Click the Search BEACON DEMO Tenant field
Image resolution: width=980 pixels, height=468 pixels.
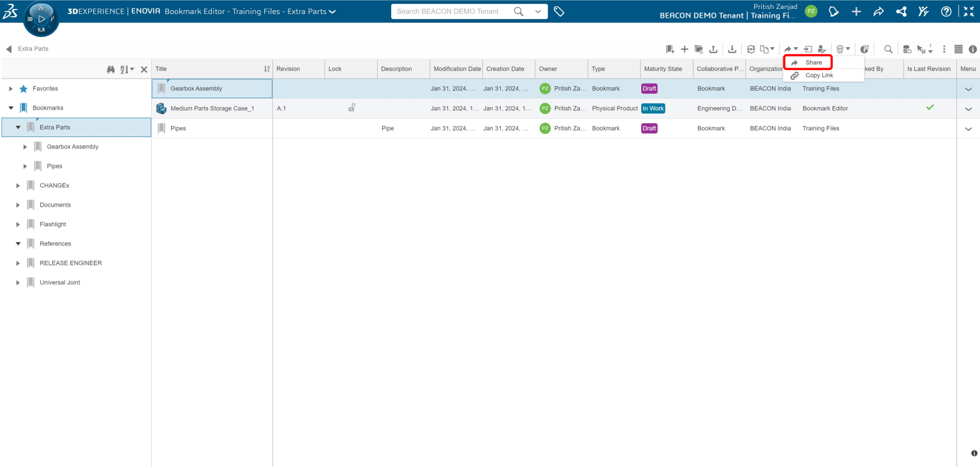pyautogui.click(x=452, y=11)
